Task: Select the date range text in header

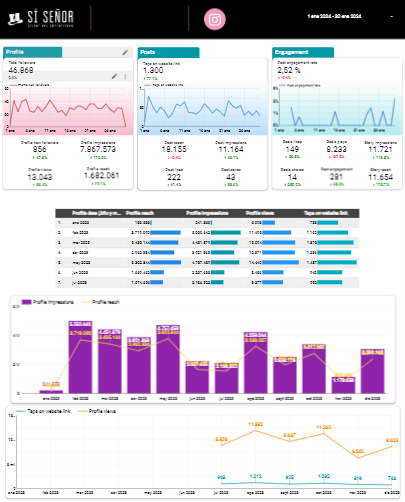Action: pyautogui.click(x=334, y=16)
